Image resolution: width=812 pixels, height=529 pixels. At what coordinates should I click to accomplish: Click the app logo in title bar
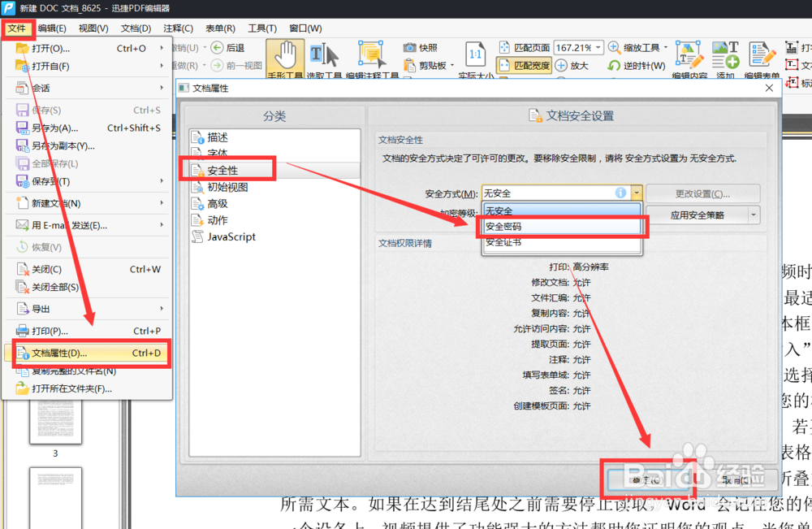pos(8,8)
